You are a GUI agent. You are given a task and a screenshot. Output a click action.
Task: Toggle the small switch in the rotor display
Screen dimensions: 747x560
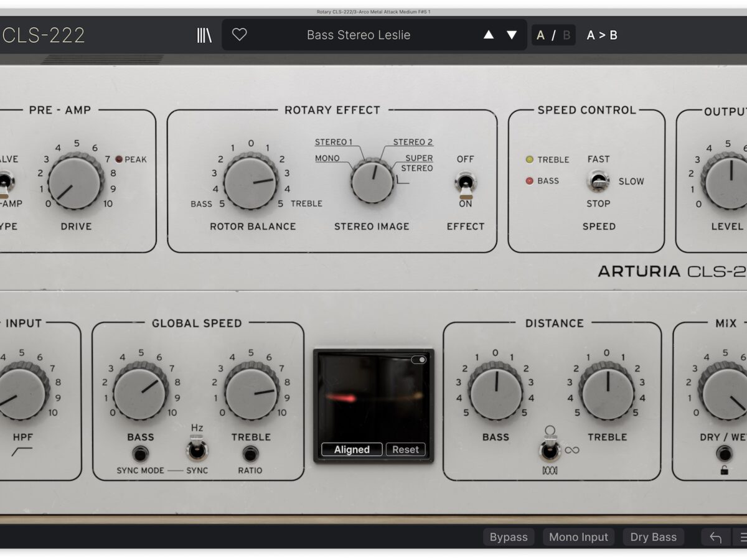(x=420, y=360)
